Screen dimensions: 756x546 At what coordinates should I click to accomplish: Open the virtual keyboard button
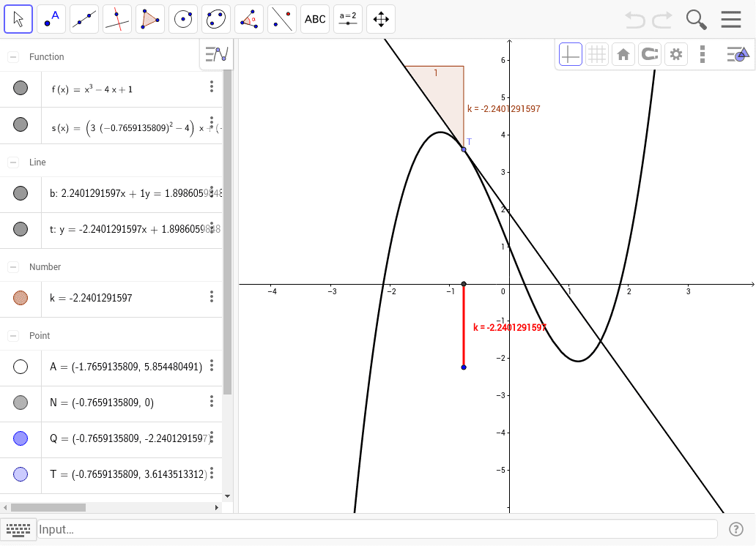click(x=18, y=529)
